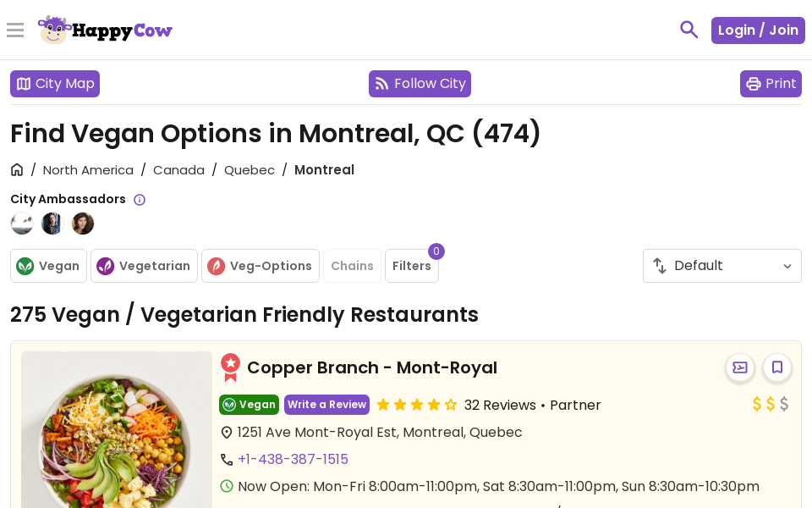Open the Chains filter
The image size is (812, 508).
click(352, 266)
